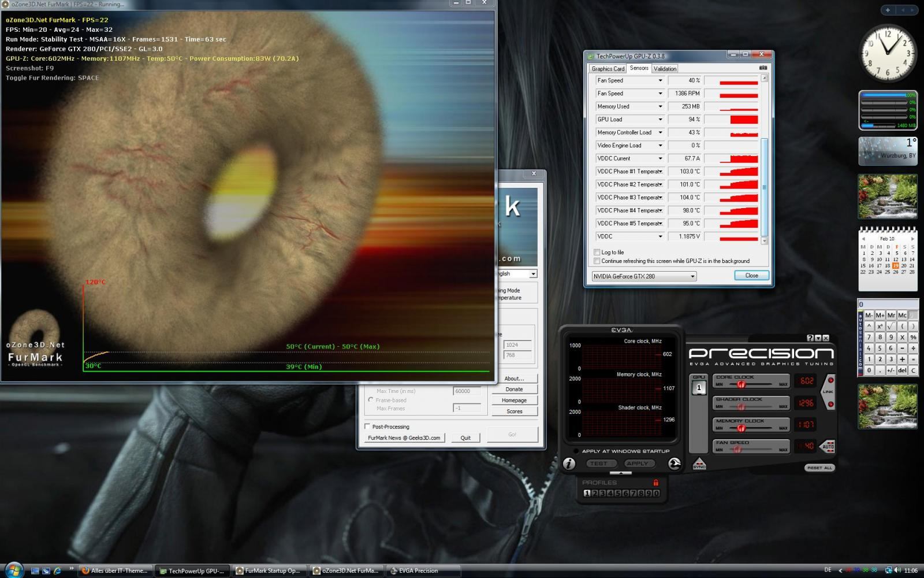The height and width of the screenshot is (578, 924).
Task: Select the Frame-based radio button
Action: 371,400
